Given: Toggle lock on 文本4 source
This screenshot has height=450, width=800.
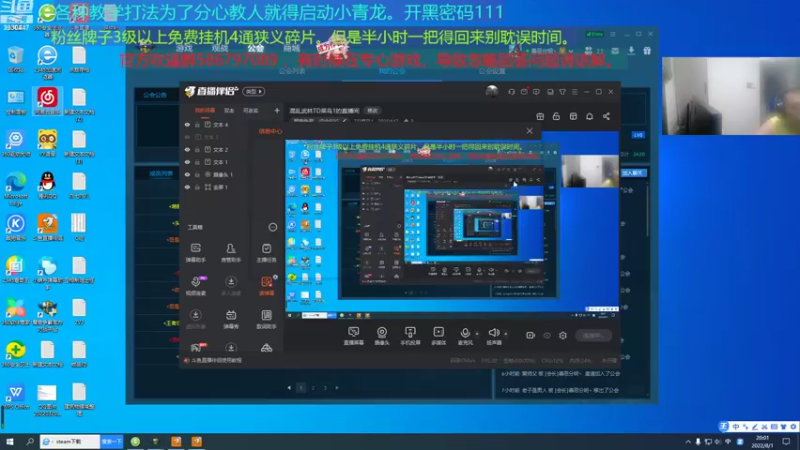Looking at the screenshot, I should tap(197, 124).
